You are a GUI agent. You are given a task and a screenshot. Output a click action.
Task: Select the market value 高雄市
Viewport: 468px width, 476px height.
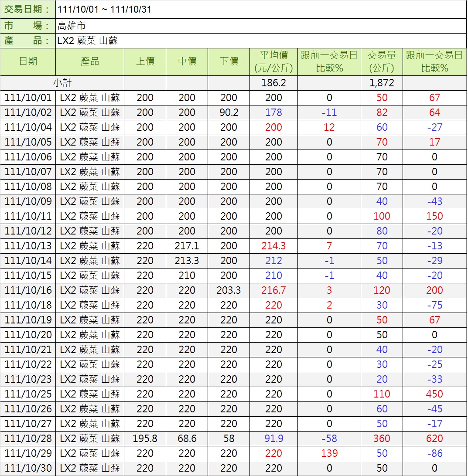pos(72,25)
